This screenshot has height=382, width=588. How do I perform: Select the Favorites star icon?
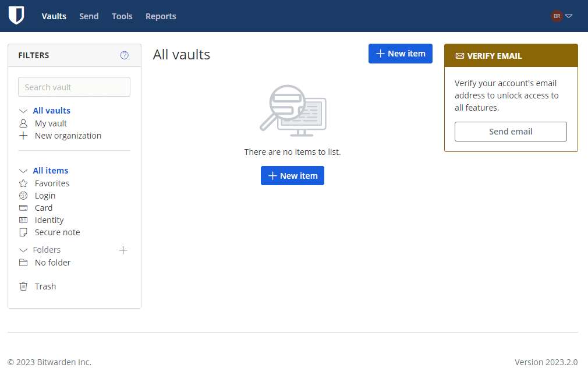tap(23, 183)
